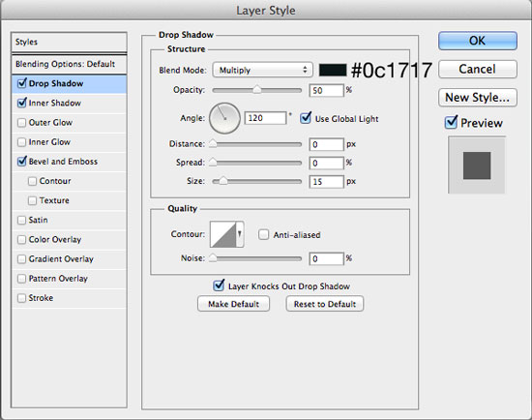Disable the Inner Shadow checkbox
Screen dimensions: 532x420
tap(21, 103)
